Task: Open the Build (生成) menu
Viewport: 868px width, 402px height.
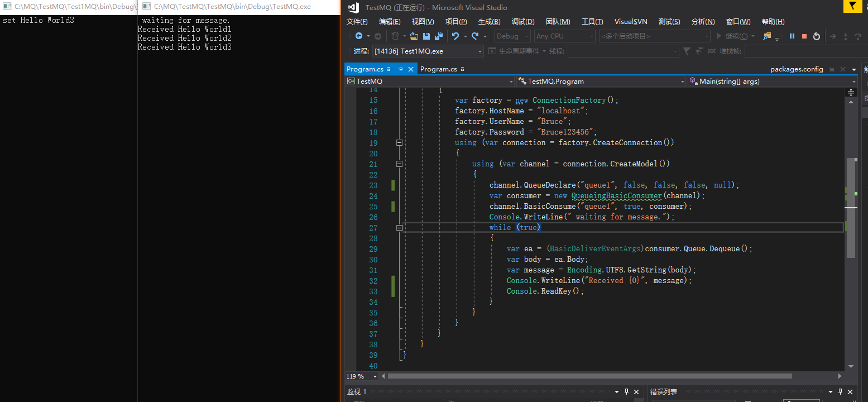Action: tap(490, 22)
